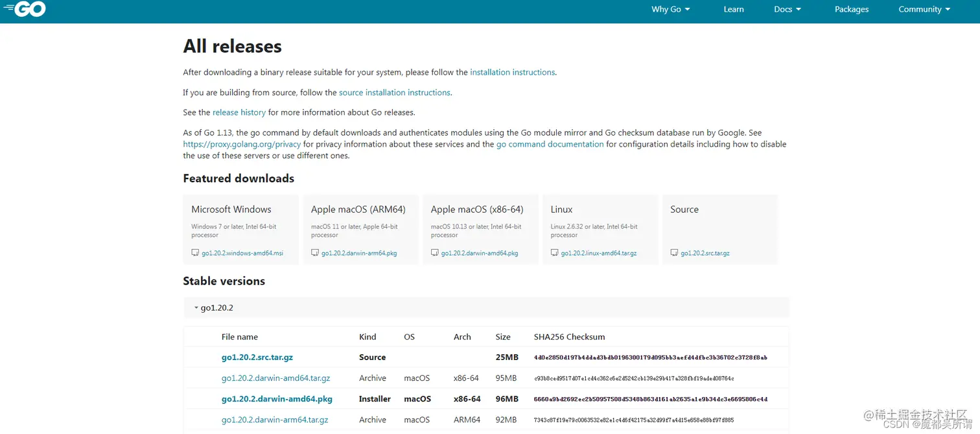Click the 25MB size cell
This screenshot has width=980, height=434.
pyautogui.click(x=507, y=357)
